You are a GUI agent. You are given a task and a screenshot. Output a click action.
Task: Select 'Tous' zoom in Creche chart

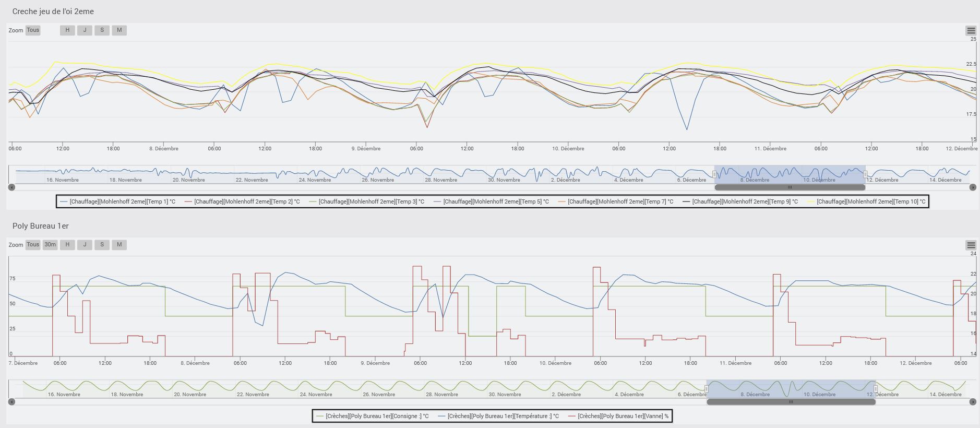[33, 30]
